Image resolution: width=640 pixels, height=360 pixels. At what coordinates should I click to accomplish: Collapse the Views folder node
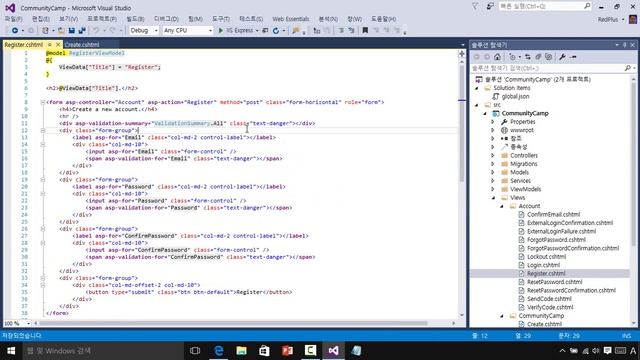[x=493, y=198]
